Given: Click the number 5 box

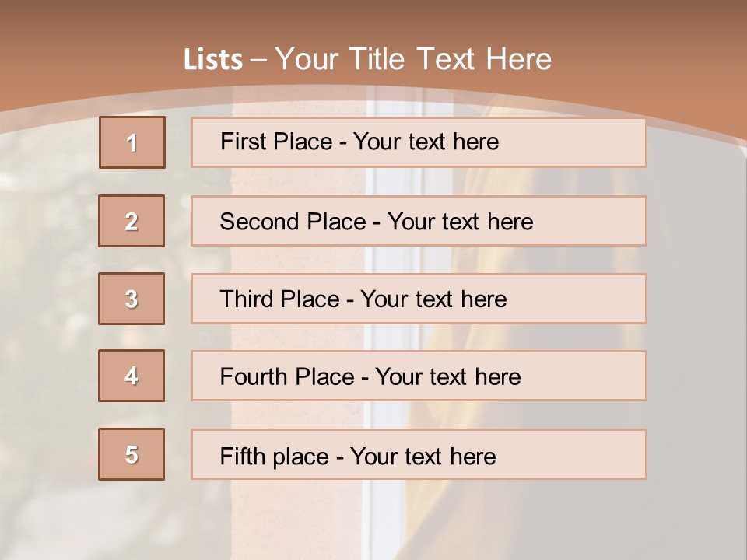Looking at the screenshot, I should coord(132,454).
